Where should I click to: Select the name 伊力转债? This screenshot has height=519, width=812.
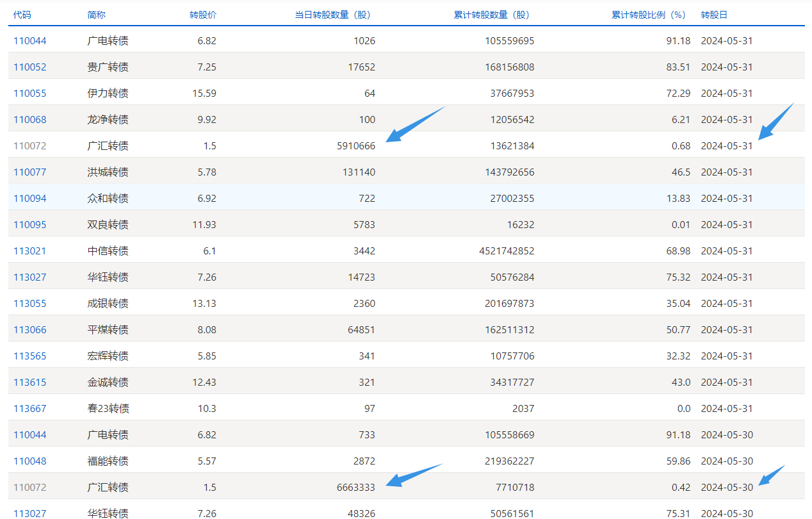108,94
